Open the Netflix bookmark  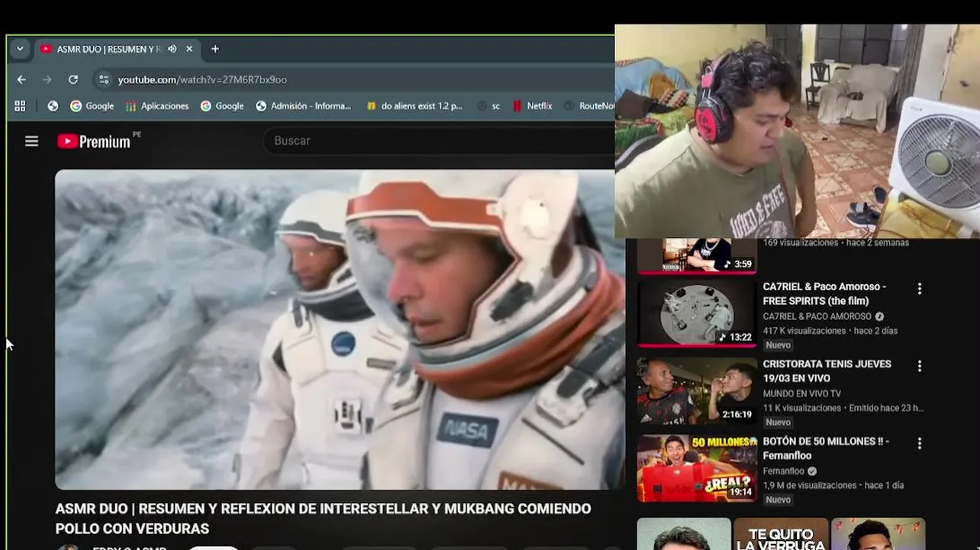click(x=533, y=106)
